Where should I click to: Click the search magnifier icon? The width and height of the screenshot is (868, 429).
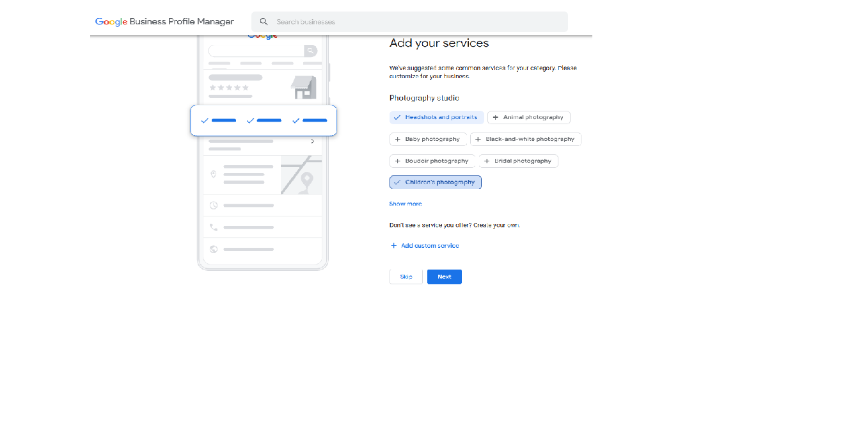pos(264,22)
